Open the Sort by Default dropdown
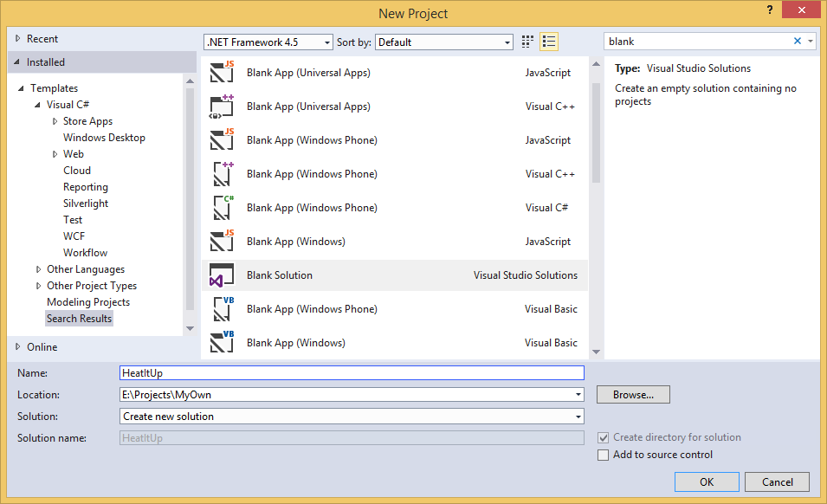The height and width of the screenshot is (504, 827). [x=444, y=42]
